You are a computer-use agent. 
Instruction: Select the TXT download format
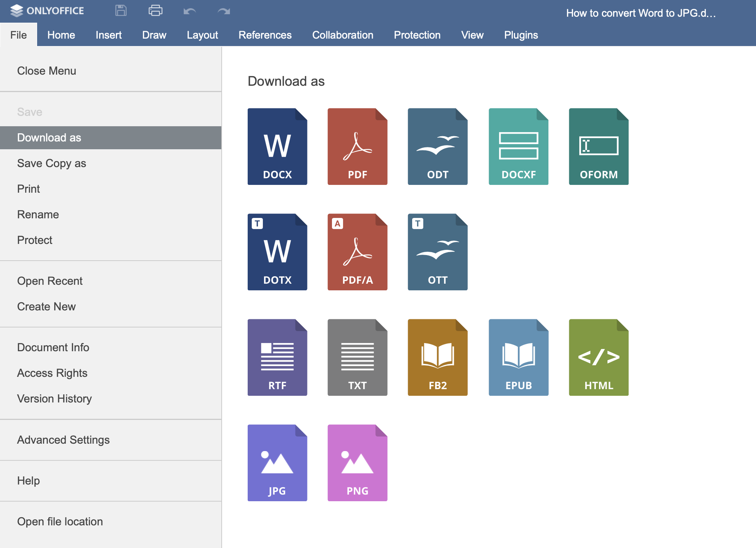pyautogui.click(x=357, y=356)
